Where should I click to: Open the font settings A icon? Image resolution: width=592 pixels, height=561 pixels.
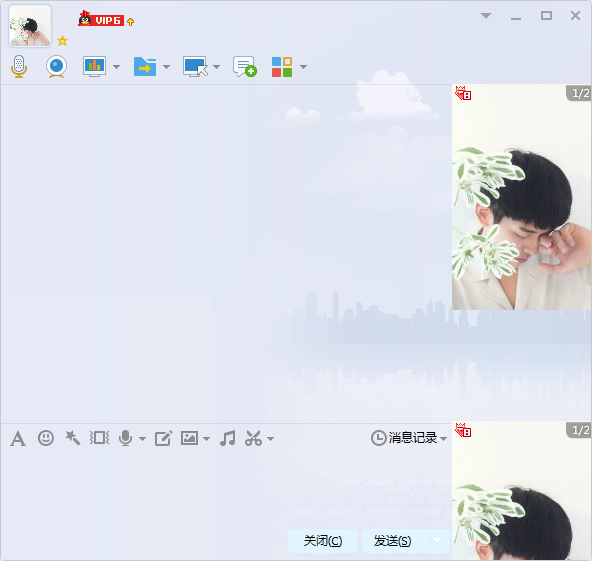pyautogui.click(x=18, y=439)
